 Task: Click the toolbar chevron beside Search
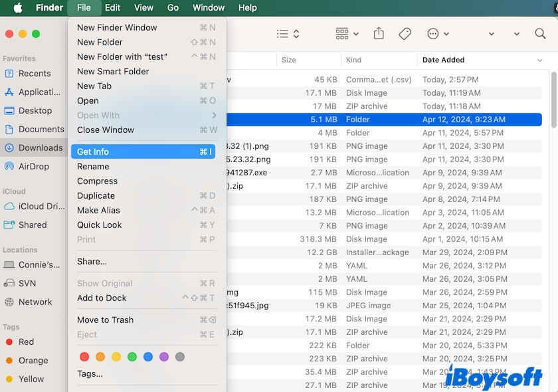pyautogui.click(x=517, y=34)
